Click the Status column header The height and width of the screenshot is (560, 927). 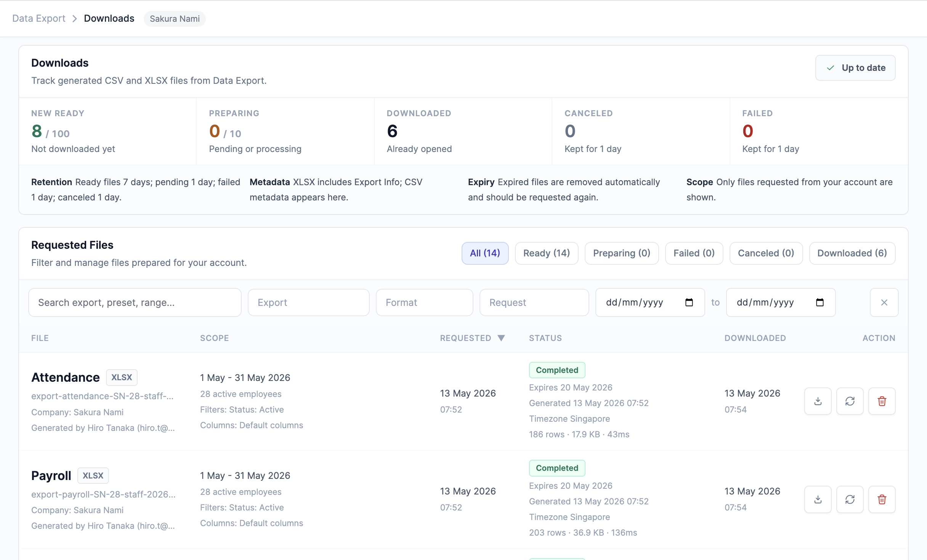click(x=545, y=338)
